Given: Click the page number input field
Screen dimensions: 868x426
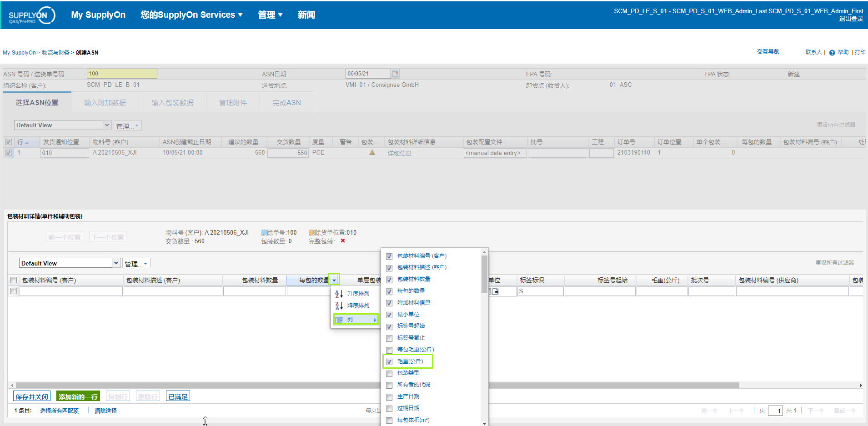Looking at the screenshot, I should click(x=775, y=411).
